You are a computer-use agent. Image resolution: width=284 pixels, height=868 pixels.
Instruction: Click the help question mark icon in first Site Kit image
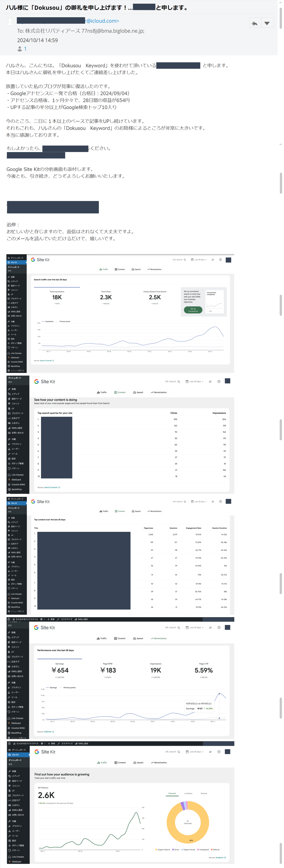coord(220,260)
